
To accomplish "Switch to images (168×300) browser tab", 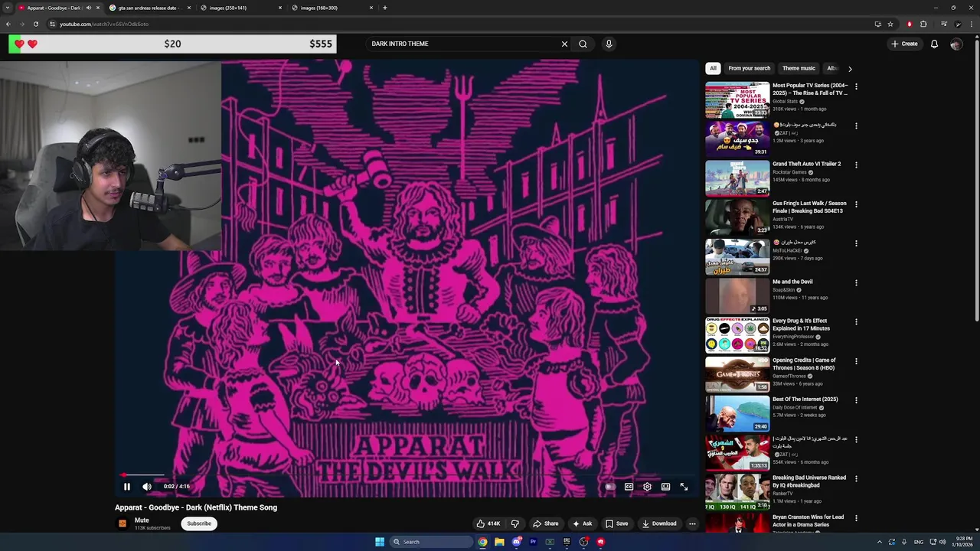I will [x=333, y=8].
